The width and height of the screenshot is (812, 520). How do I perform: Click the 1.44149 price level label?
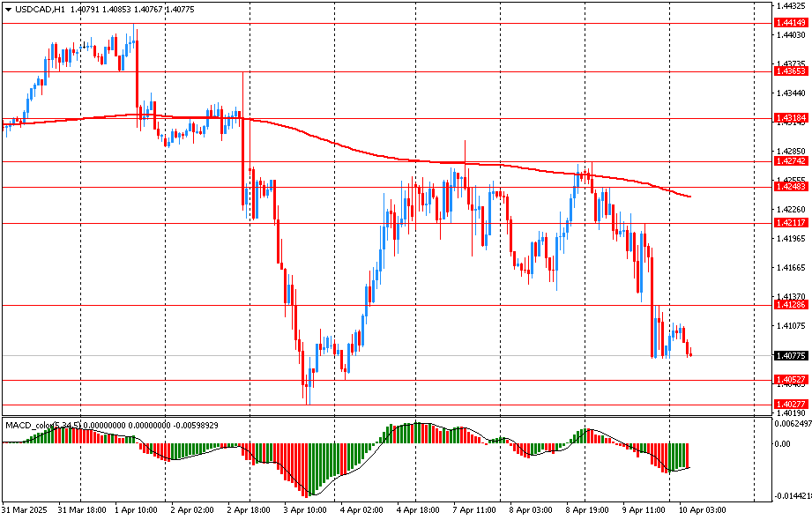point(790,22)
